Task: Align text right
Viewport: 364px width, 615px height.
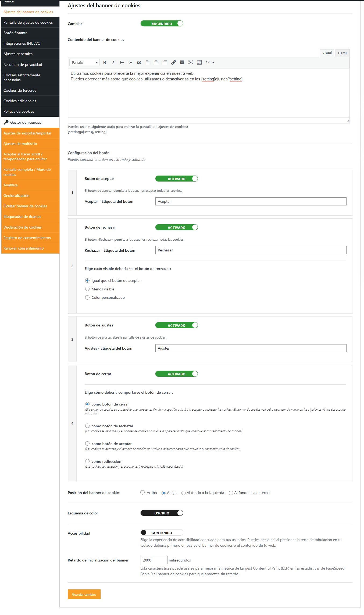Action: click(x=165, y=62)
